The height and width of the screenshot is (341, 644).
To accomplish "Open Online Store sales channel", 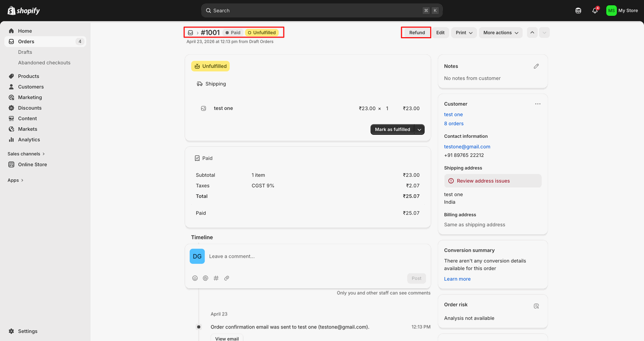I will click(45, 164).
